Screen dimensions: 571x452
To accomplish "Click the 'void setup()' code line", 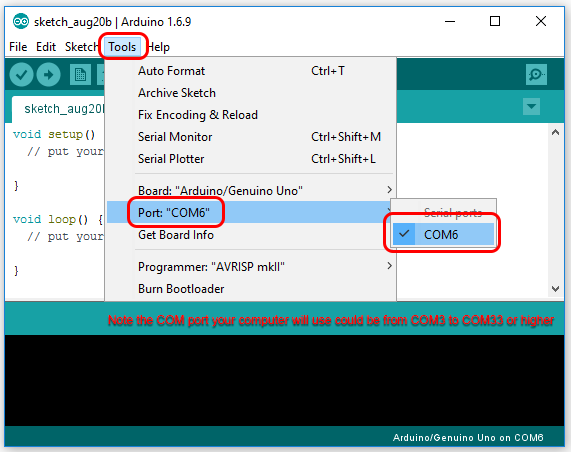I will pyautogui.click(x=54, y=134).
